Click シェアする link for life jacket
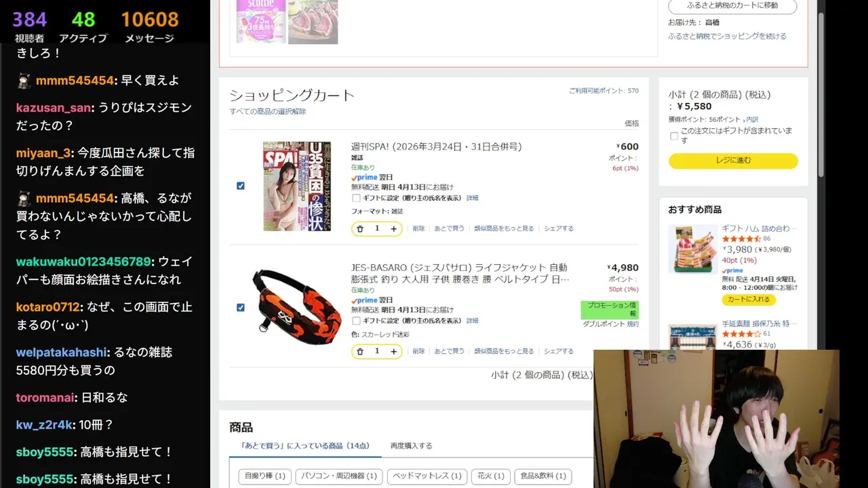The width and height of the screenshot is (868, 488). [x=559, y=352]
